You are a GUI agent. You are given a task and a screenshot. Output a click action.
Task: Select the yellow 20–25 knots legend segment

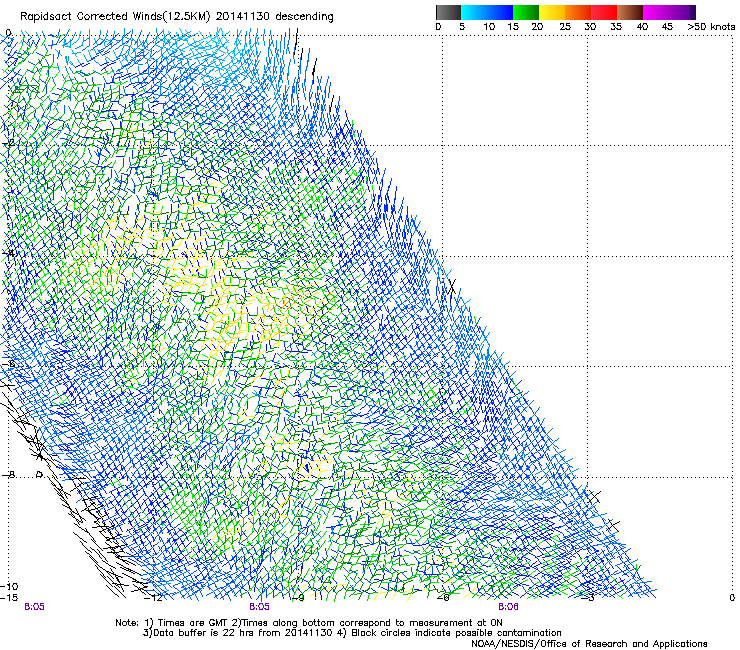(x=552, y=13)
